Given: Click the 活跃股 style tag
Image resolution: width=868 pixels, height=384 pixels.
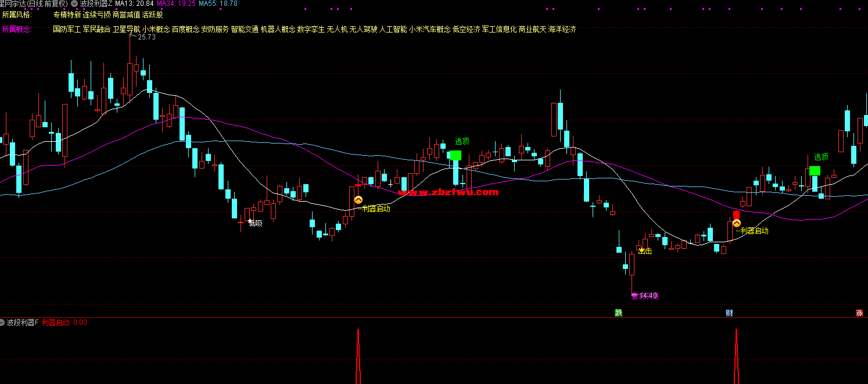Looking at the screenshot, I should tap(153, 15).
